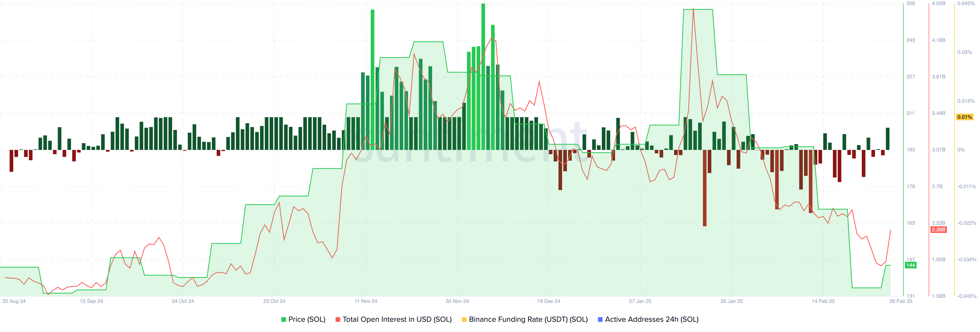Click the blue Active Addresses 24h legend square
980x332 pixels.
[600, 319]
